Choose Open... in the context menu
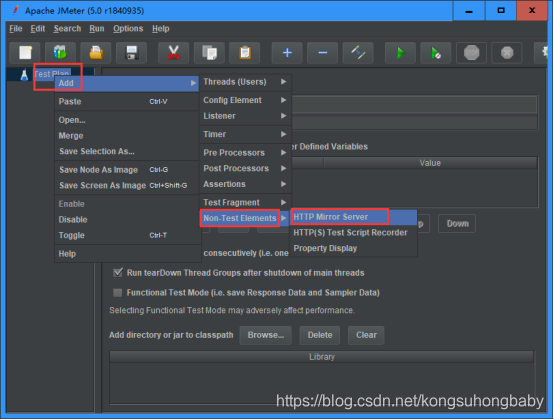Viewport: 554px width, 420px height. coord(127,120)
